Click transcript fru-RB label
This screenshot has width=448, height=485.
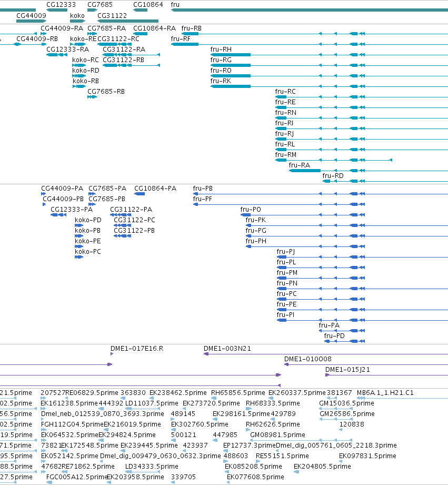coord(192,28)
